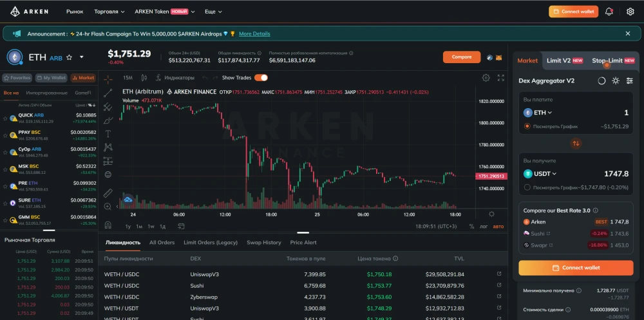Favorite the PPAY BSC row star
Screen dimensions: 644x320
point(5,135)
